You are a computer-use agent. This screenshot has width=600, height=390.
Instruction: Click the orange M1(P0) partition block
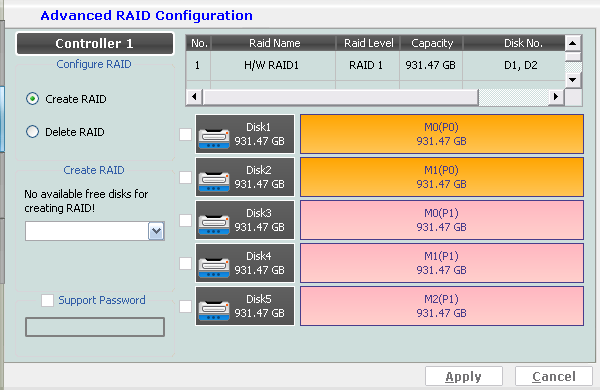tap(442, 177)
